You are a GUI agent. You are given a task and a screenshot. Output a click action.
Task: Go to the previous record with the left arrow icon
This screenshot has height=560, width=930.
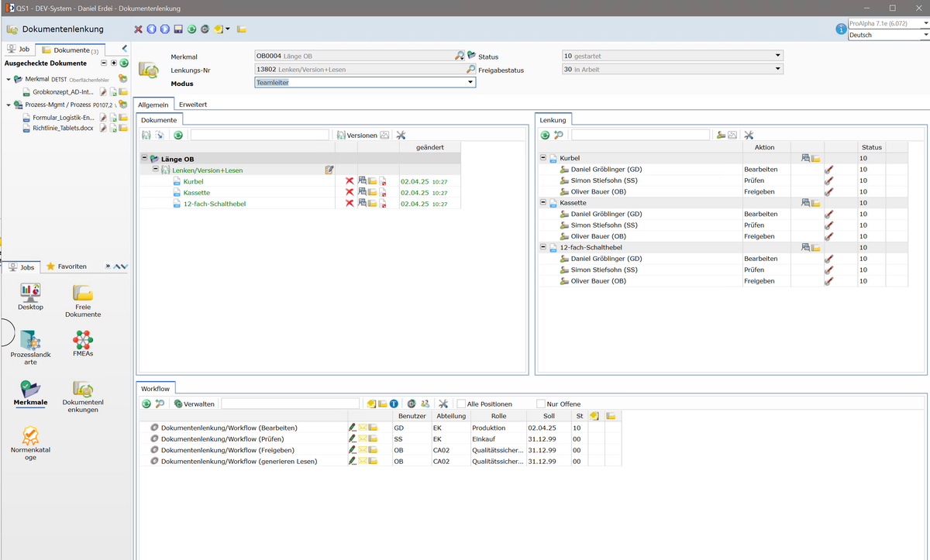point(152,29)
